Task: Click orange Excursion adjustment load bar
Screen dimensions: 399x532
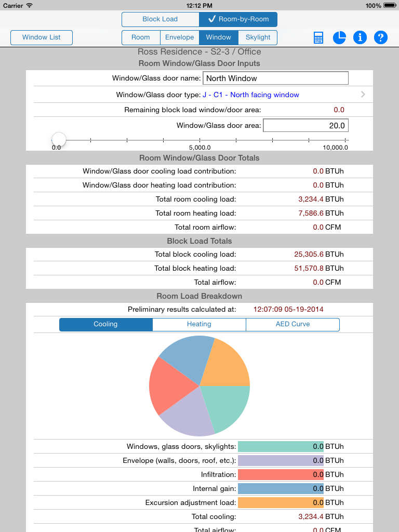Action: tap(281, 502)
